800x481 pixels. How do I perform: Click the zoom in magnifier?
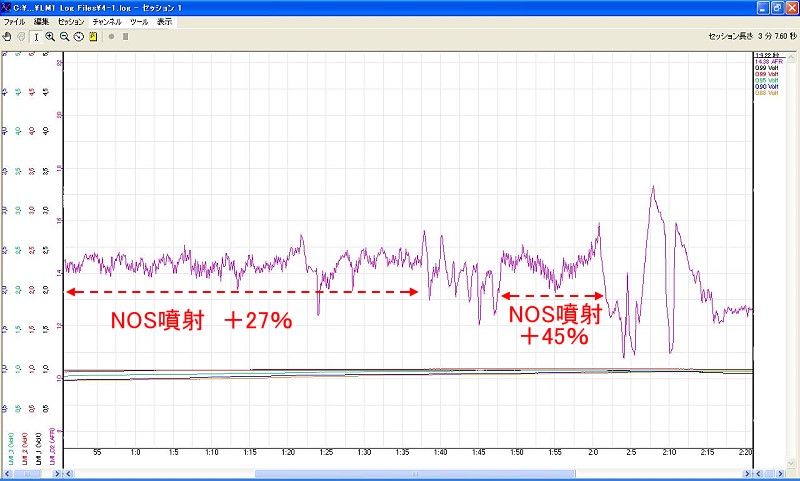pyautogui.click(x=50, y=37)
